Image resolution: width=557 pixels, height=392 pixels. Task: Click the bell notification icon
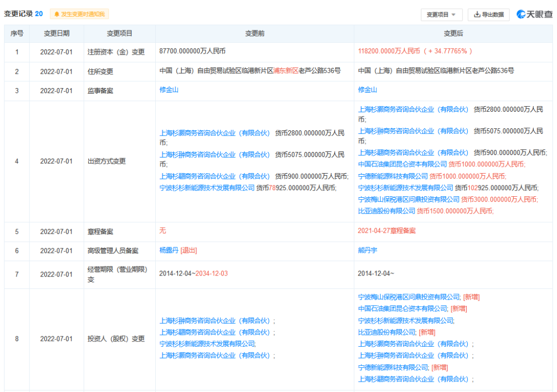coord(56,14)
